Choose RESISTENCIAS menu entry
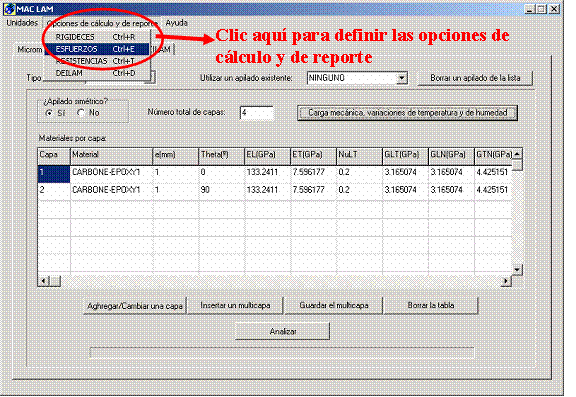576x397 pixels. (x=97, y=61)
